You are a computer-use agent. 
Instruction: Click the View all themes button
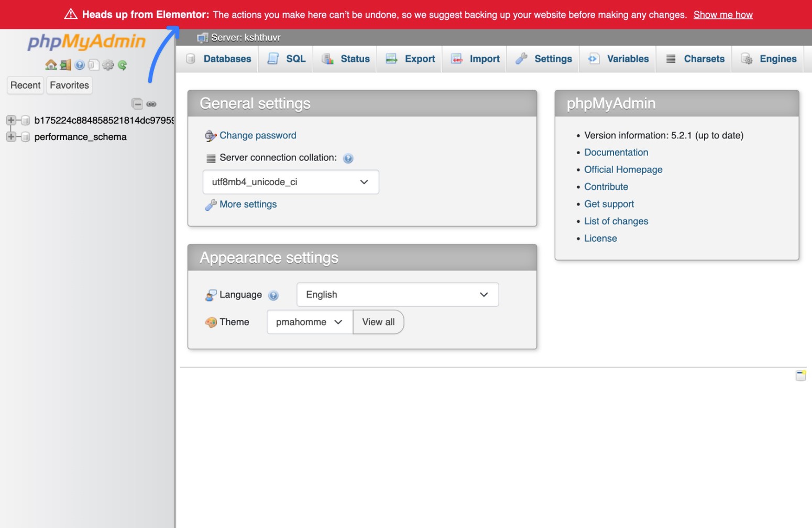[378, 322]
